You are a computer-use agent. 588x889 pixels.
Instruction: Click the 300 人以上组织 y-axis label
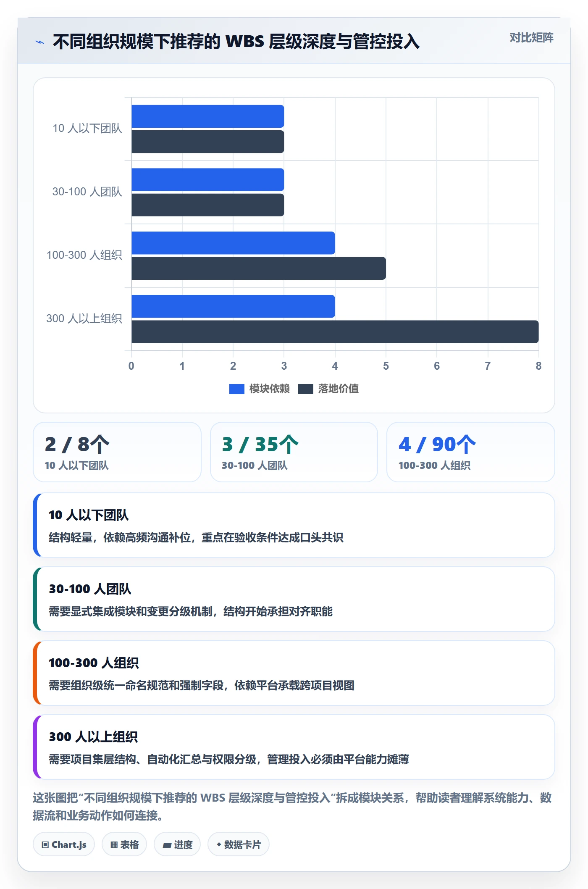click(84, 319)
